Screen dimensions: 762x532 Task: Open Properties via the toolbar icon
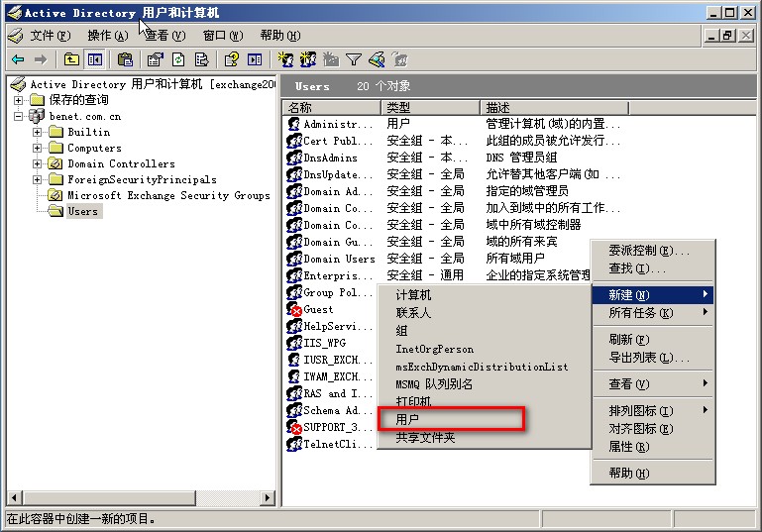(155, 59)
